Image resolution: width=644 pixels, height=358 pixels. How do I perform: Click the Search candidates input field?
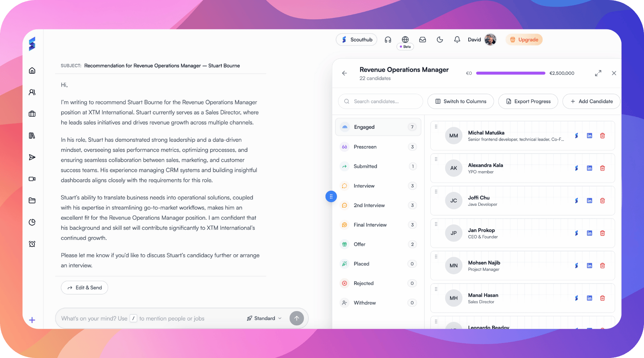tap(380, 101)
